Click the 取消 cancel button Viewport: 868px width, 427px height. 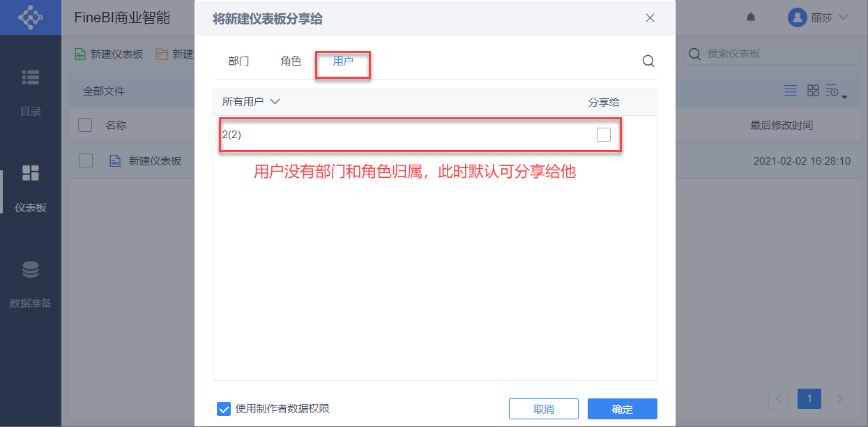tap(544, 410)
